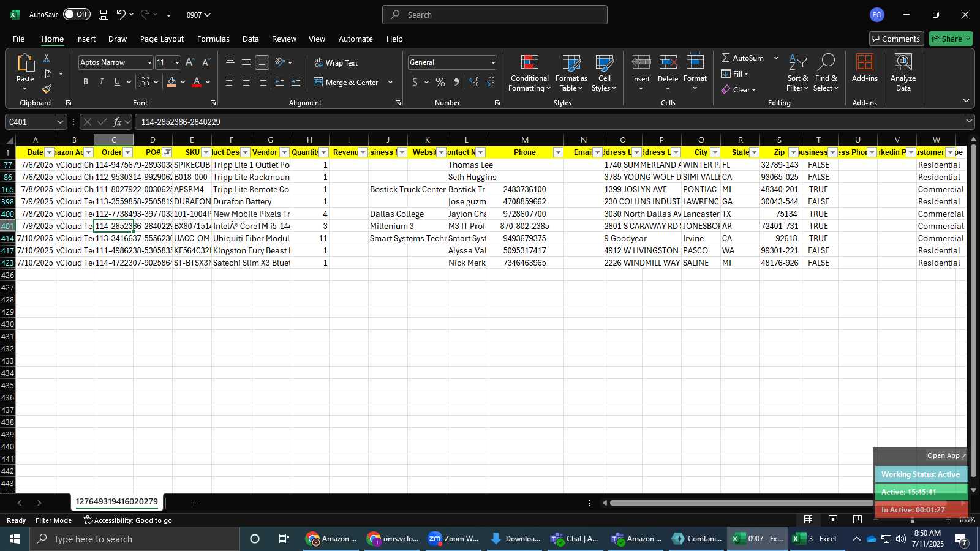Apply Comma Style format
The image size is (980, 551).
coord(456,82)
